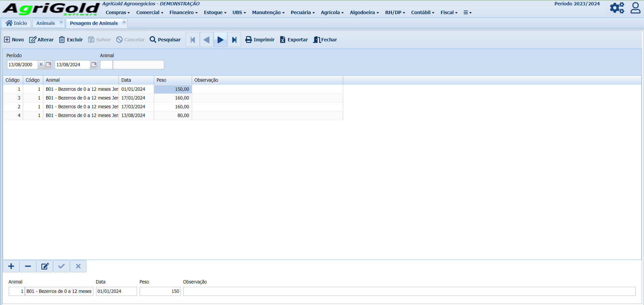This screenshot has height=305, width=644.
Task: Open the Manutenção menu
Action: [x=268, y=12]
